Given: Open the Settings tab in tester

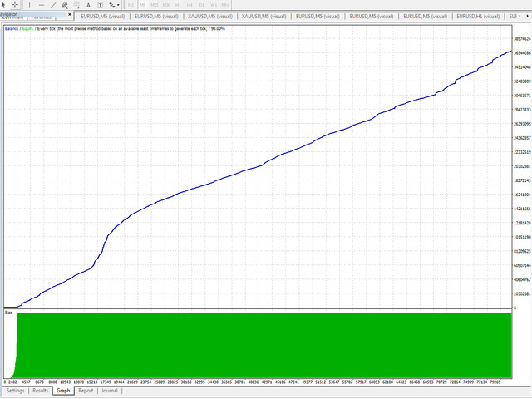Looking at the screenshot, I should coord(16,390).
